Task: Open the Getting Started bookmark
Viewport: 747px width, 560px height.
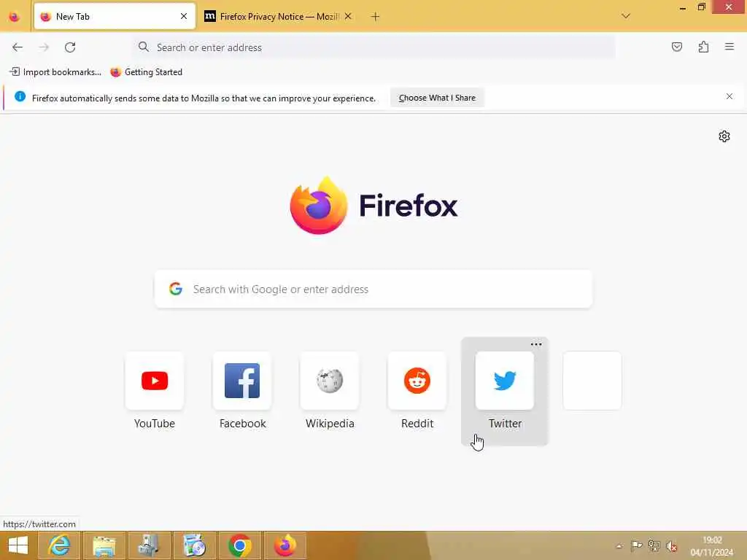Action: tap(146, 72)
